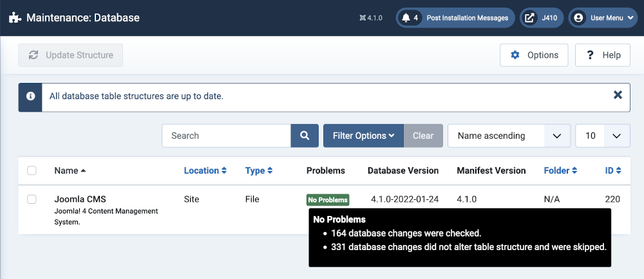Click the Update Structure button

point(71,55)
